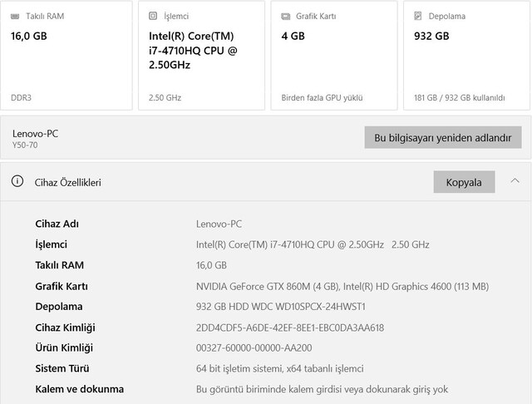Click the graphics card icon

(x=286, y=17)
